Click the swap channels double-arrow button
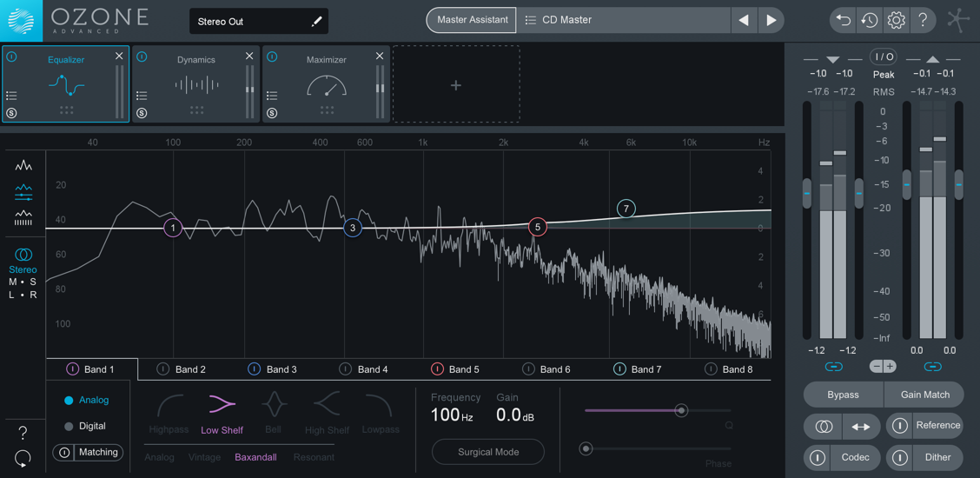The width and height of the screenshot is (980, 478). point(861,426)
